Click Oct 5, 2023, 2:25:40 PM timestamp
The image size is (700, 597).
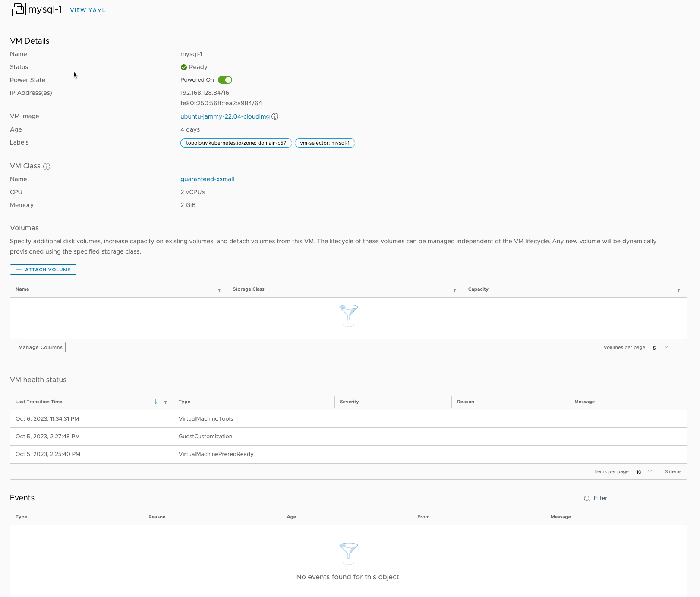click(48, 454)
